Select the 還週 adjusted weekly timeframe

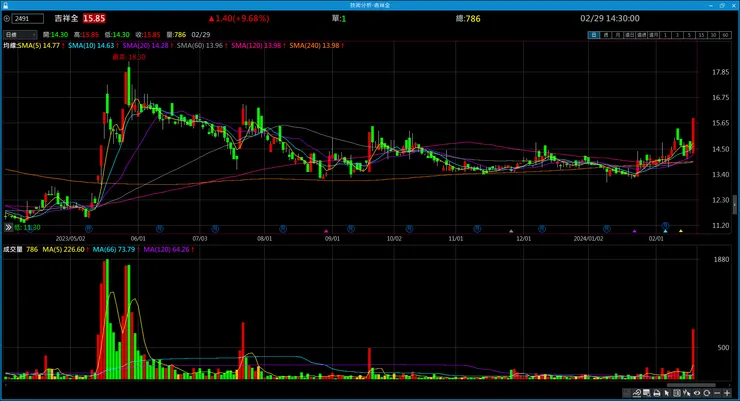pos(641,35)
